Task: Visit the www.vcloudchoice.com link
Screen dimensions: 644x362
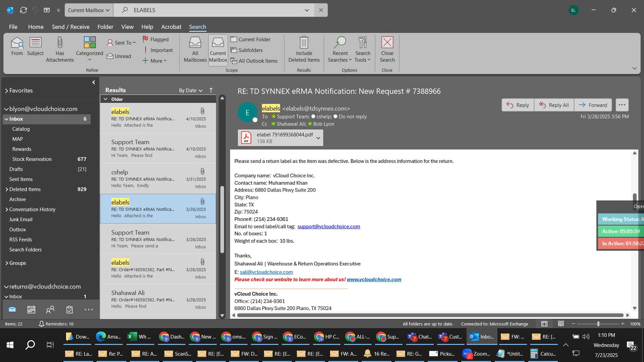Action: (x=374, y=279)
